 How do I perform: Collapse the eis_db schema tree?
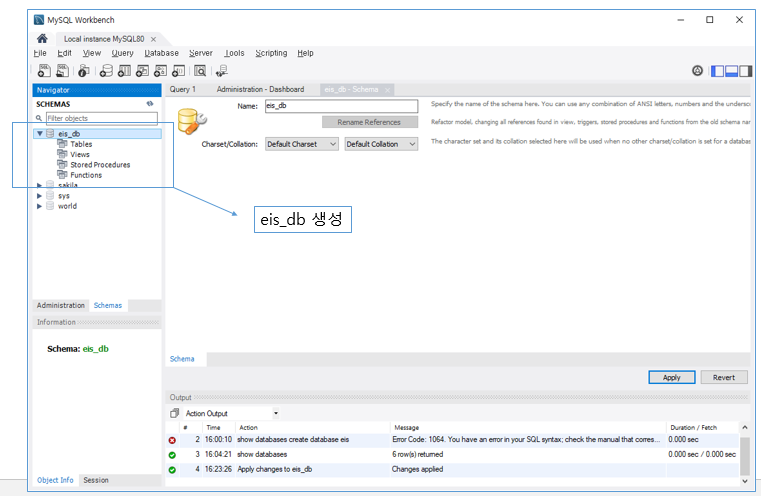pyautogui.click(x=40, y=133)
